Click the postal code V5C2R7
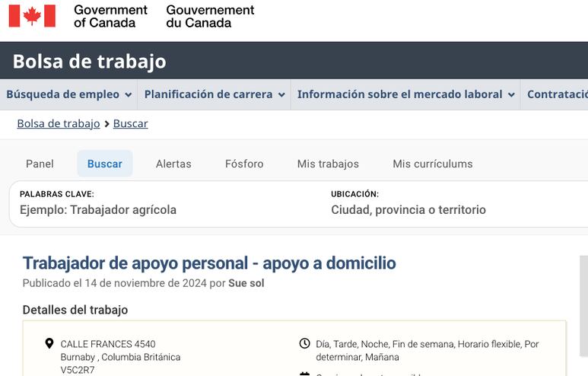This screenshot has height=376, width=588. click(78, 370)
